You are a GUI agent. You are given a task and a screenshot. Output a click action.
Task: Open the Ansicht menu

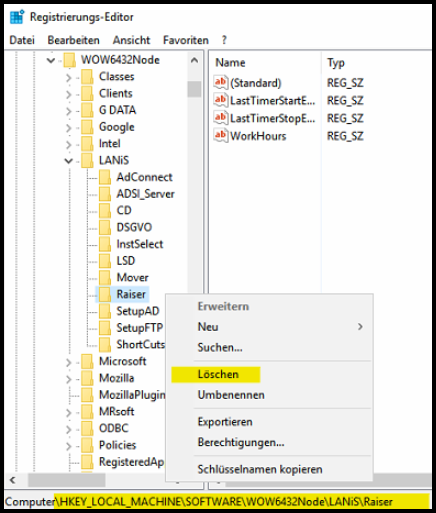(131, 40)
